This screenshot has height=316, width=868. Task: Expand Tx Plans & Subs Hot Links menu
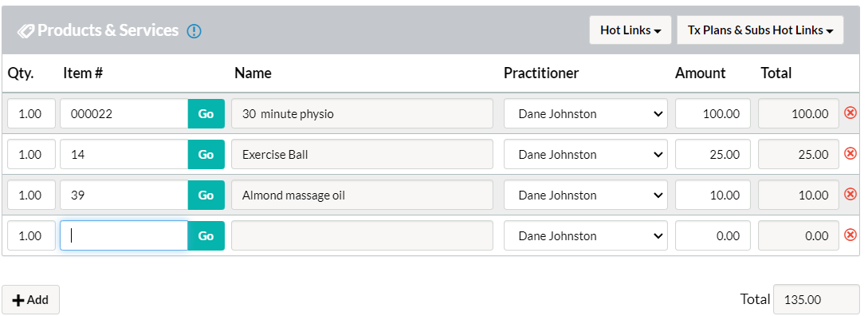click(760, 30)
